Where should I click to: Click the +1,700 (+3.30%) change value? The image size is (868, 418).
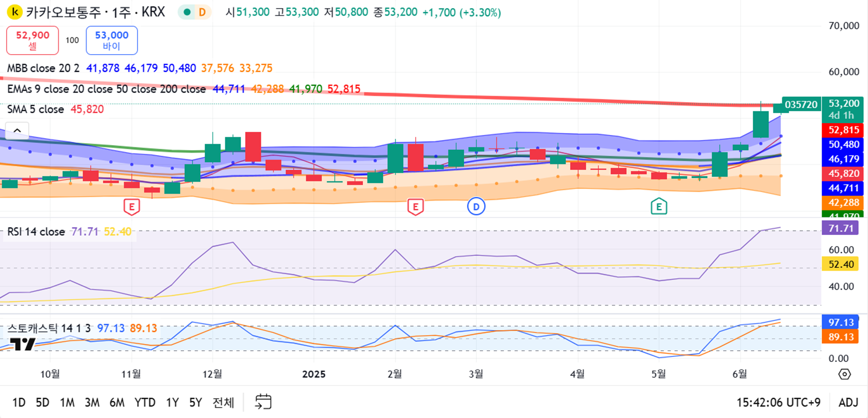pyautogui.click(x=462, y=12)
